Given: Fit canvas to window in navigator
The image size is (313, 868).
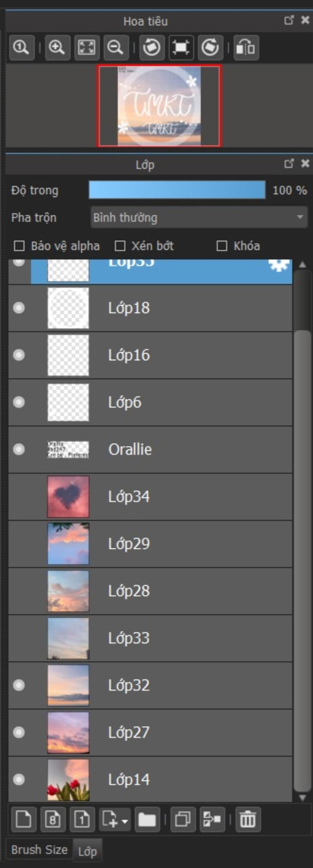Looking at the screenshot, I should point(87,47).
